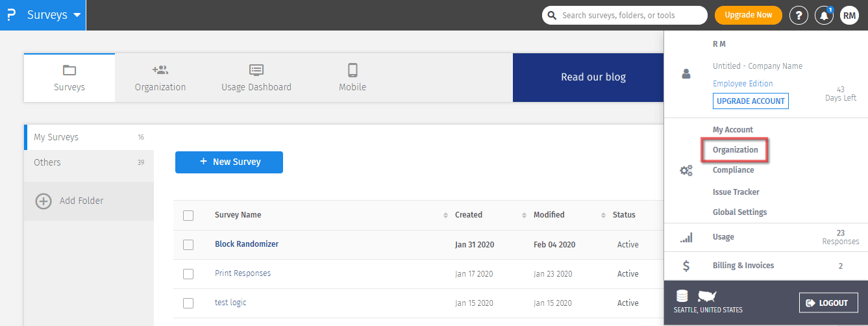Open the test logic survey
Viewport: 868px width, 326px height.
click(230, 303)
